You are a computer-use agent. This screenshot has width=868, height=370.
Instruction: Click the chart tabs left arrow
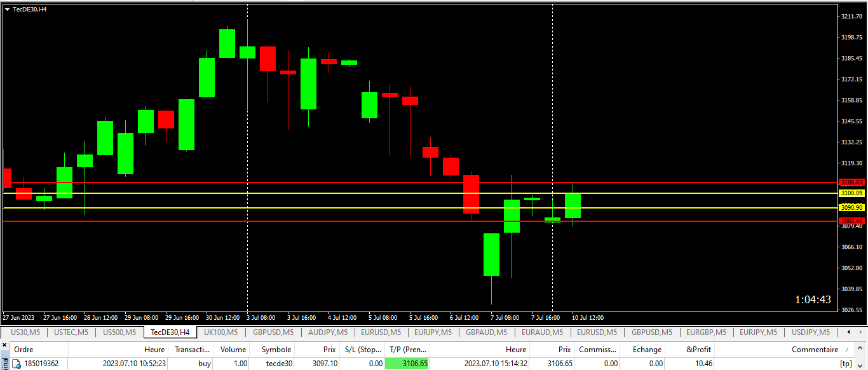(849, 332)
